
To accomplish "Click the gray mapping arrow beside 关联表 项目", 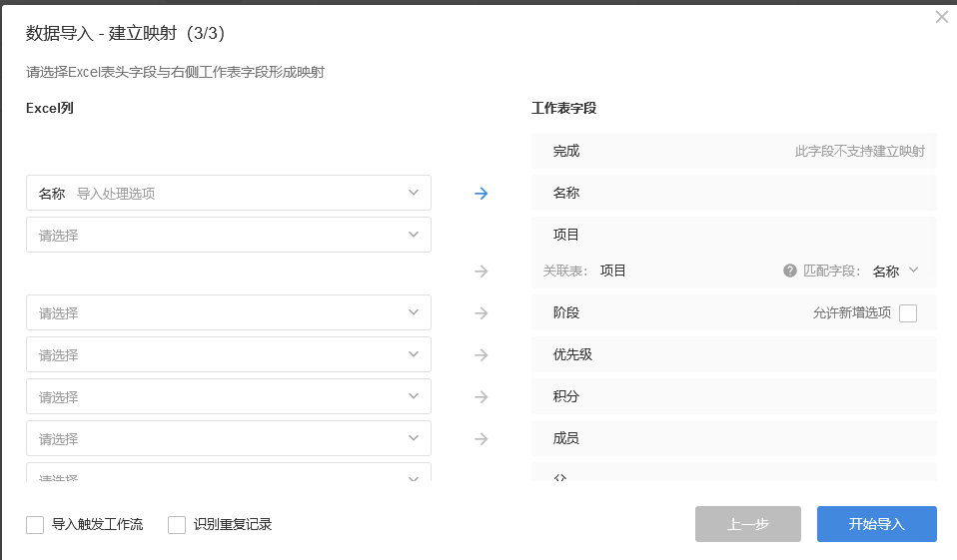I will pos(480,271).
